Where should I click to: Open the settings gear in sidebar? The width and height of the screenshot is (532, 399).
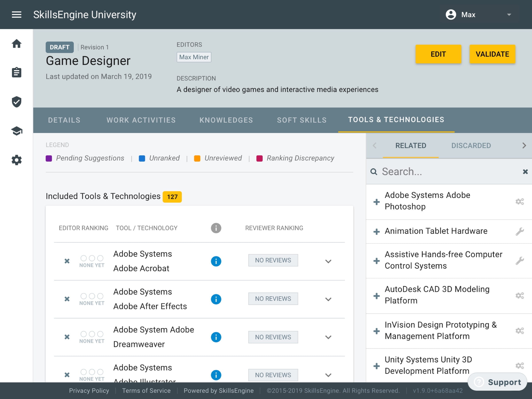coord(17,160)
